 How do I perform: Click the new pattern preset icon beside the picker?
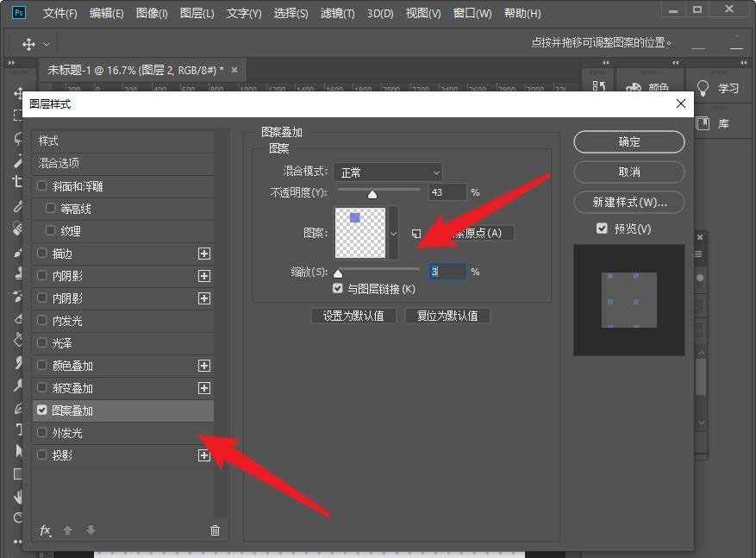tap(416, 233)
